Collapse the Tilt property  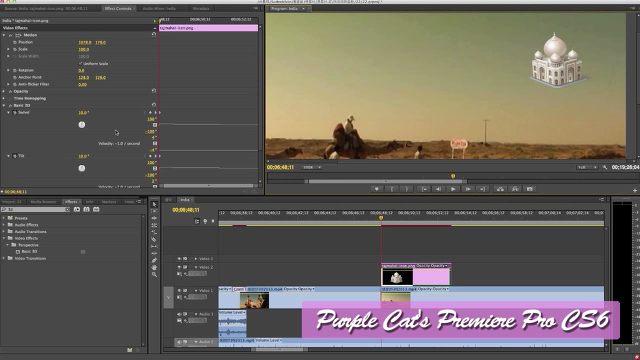click(x=8, y=156)
